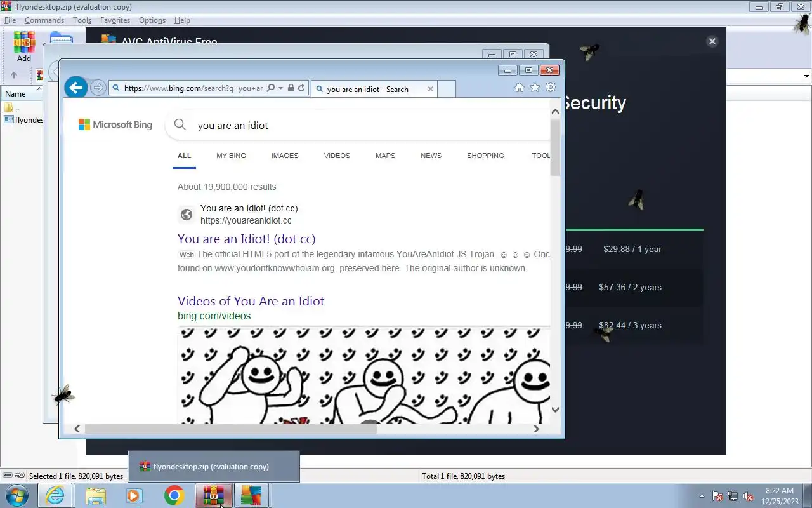Switch to SHOPPING tab
Viewport: 812px width, 508px height.
[x=485, y=156]
